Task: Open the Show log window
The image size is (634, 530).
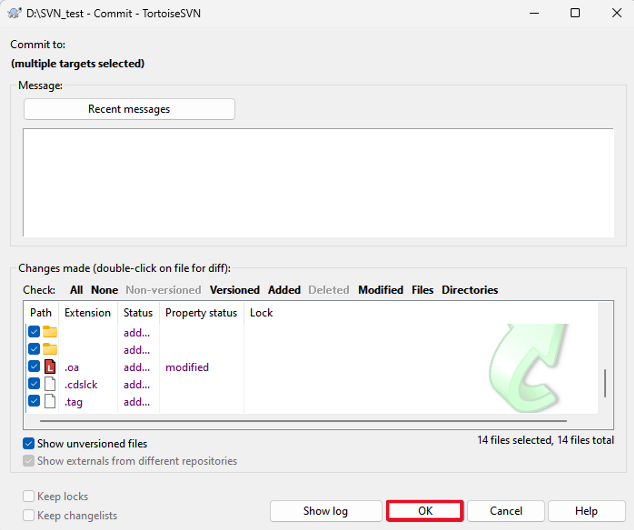Action: click(325, 511)
